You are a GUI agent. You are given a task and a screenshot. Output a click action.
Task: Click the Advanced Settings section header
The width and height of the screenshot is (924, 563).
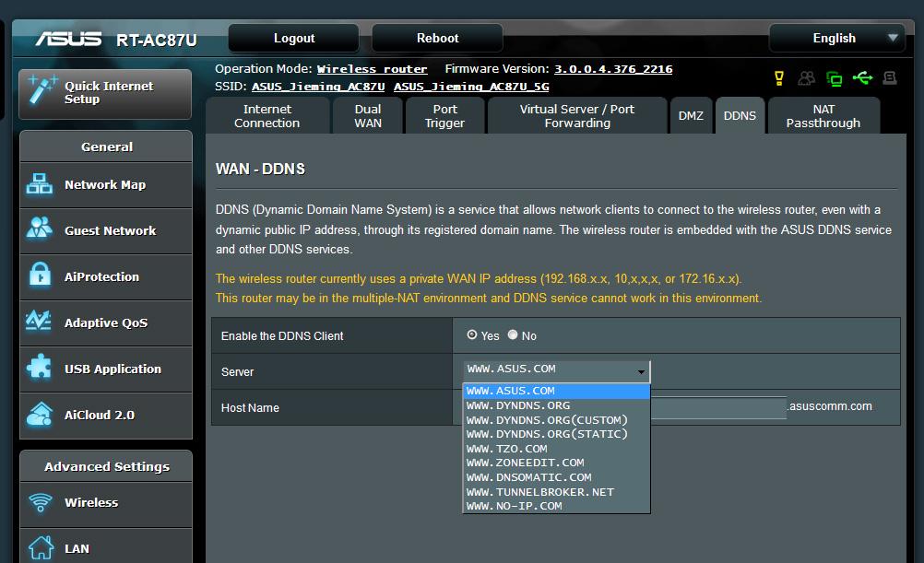click(106, 466)
